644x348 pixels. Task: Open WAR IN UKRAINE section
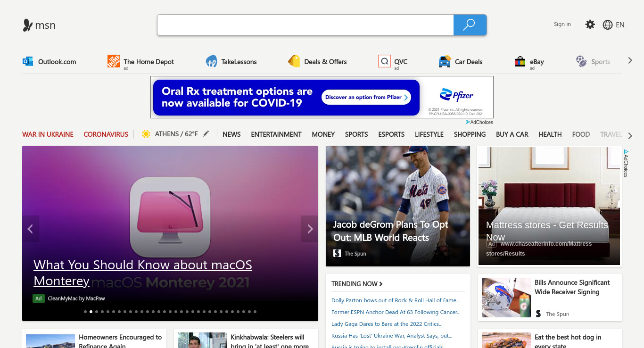[48, 134]
